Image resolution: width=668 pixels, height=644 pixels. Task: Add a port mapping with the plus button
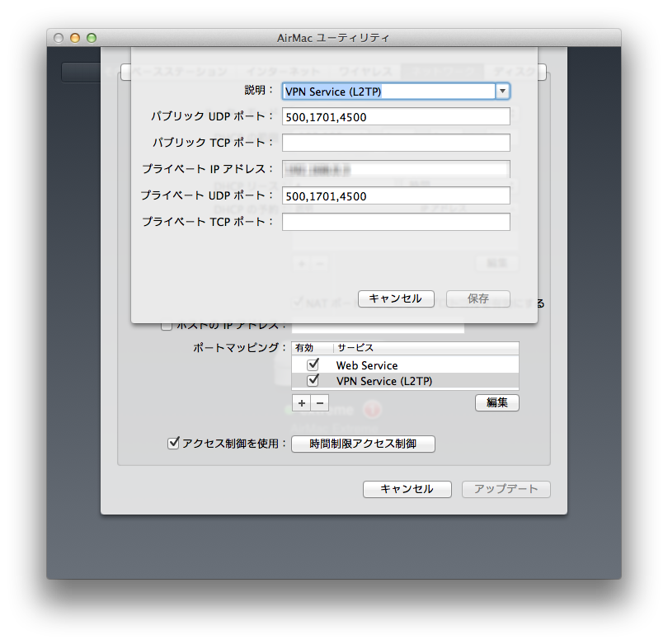coord(302,402)
